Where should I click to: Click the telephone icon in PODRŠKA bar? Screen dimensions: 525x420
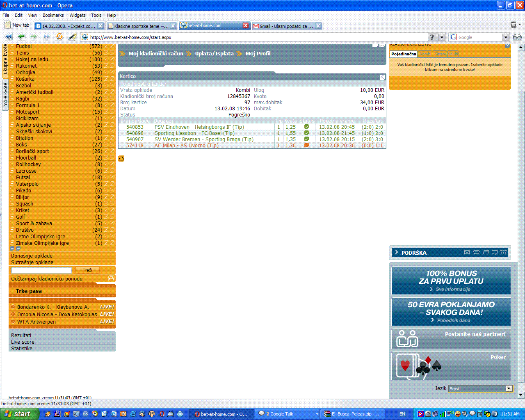click(476, 252)
